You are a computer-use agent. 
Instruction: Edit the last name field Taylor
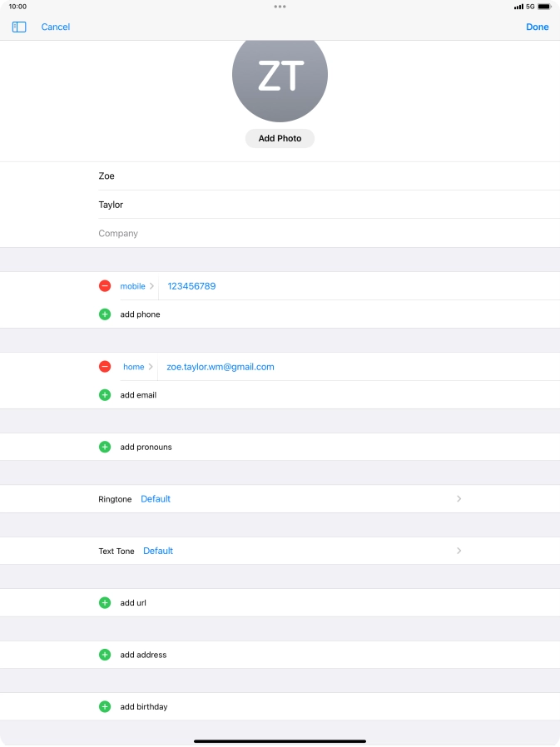tap(325, 205)
